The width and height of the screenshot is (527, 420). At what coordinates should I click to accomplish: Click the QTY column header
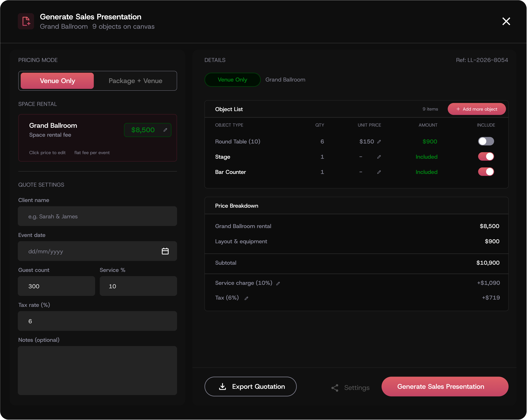pos(320,125)
